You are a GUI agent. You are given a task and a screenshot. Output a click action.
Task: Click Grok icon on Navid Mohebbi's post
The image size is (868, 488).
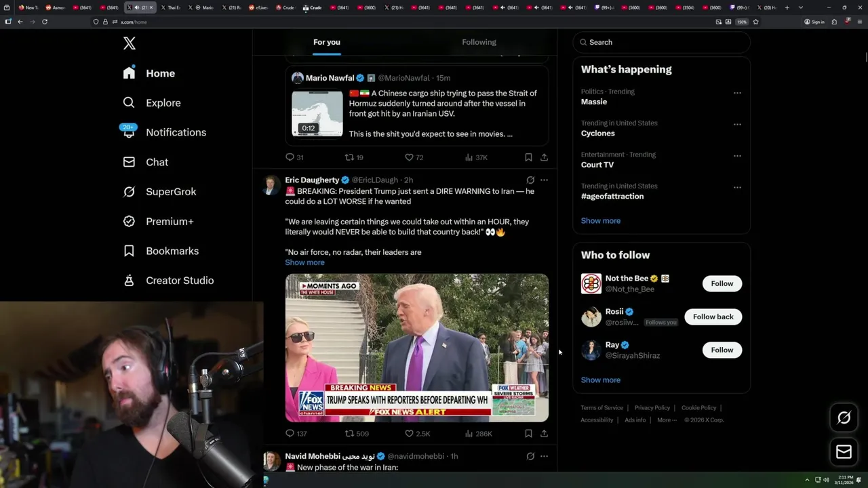pos(530,457)
